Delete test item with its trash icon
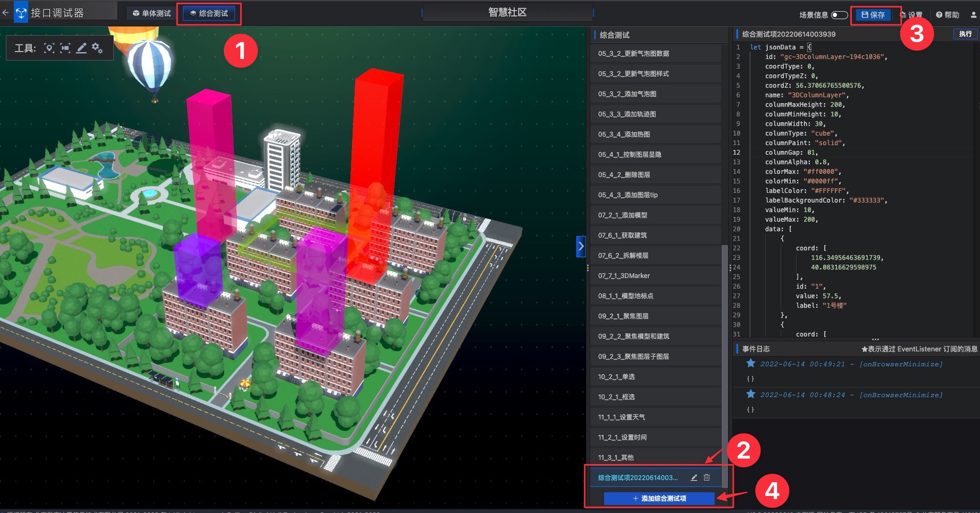The width and height of the screenshot is (980, 513). [x=707, y=477]
